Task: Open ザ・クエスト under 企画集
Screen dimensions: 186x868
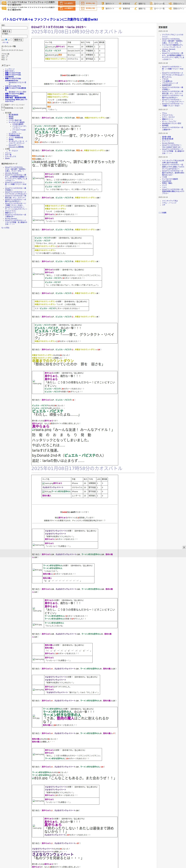Action: [x=13, y=151]
